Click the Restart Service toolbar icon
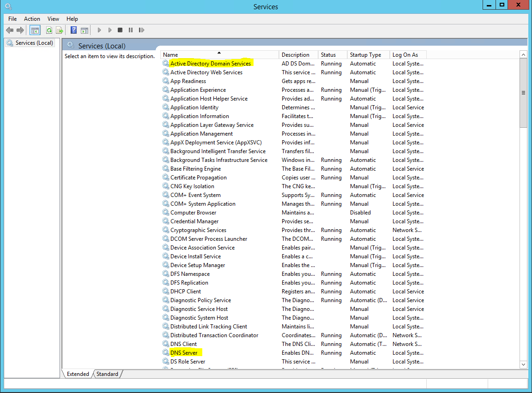 click(141, 30)
